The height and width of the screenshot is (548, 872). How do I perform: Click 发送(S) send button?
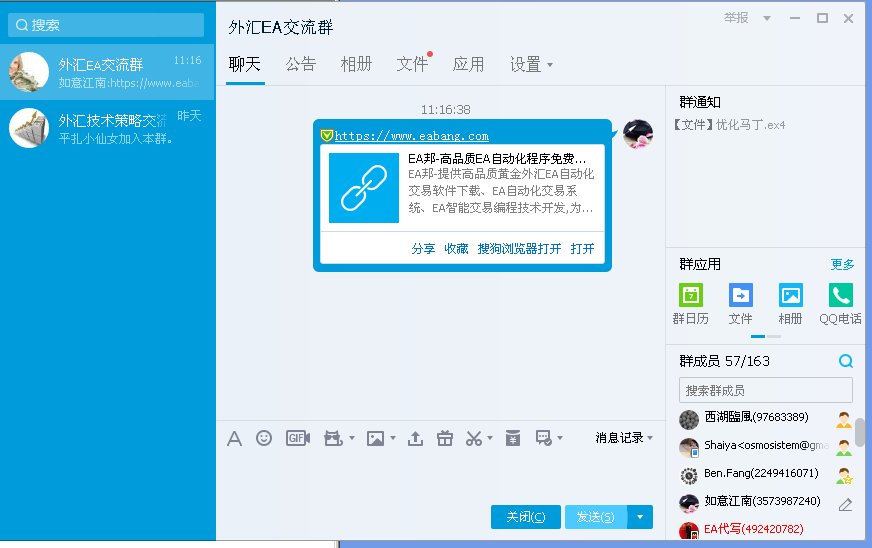(x=596, y=517)
